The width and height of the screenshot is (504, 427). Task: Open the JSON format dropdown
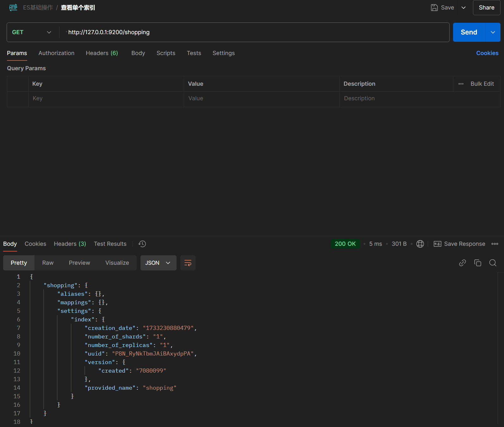click(x=158, y=263)
